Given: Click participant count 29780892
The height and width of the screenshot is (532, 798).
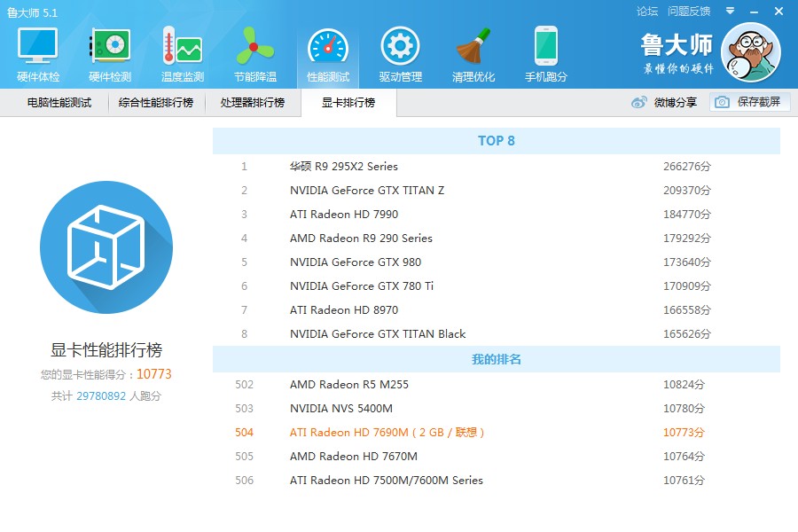Looking at the screenshot, I should pyautogui.click(x=101, y=396).
